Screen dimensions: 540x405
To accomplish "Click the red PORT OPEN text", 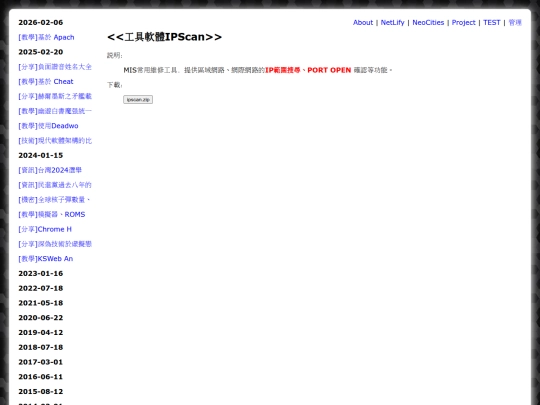I will tap(329, 70).
